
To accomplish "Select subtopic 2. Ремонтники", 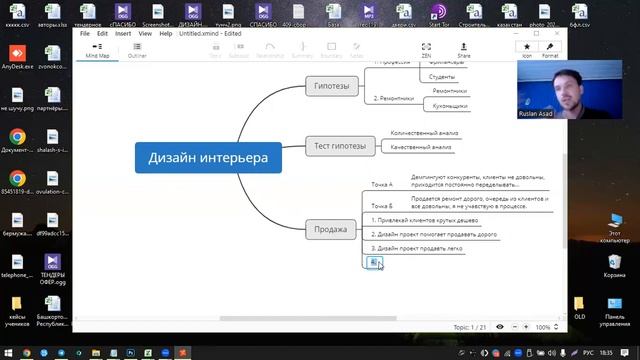I will tap(394, 98).
